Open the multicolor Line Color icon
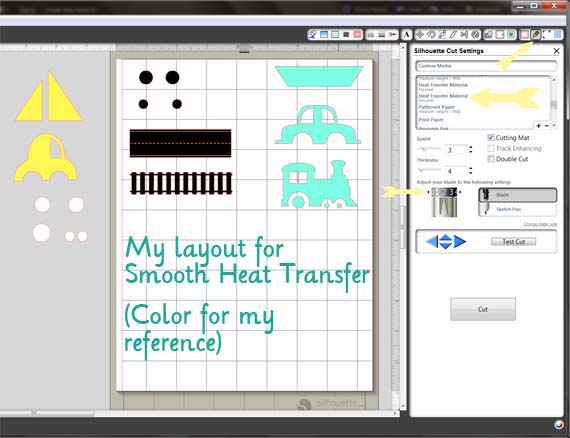 pos(371,35)
